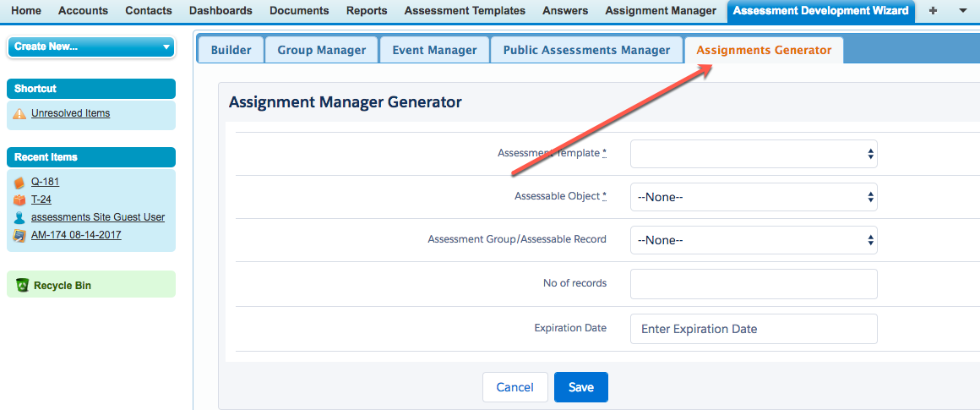Click the Site Guest User icon
The height and width of the screenshot is (410, 980).
pyautogui.click(x=19, y=217)
